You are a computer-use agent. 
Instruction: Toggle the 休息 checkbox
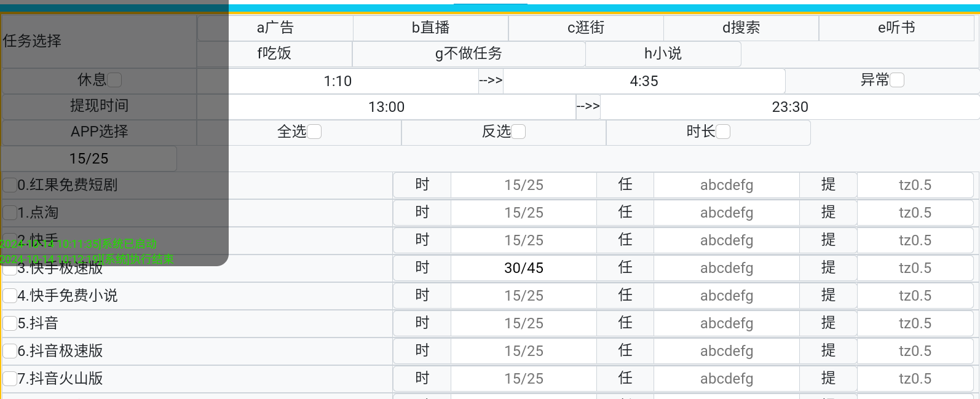click(114, 80)
